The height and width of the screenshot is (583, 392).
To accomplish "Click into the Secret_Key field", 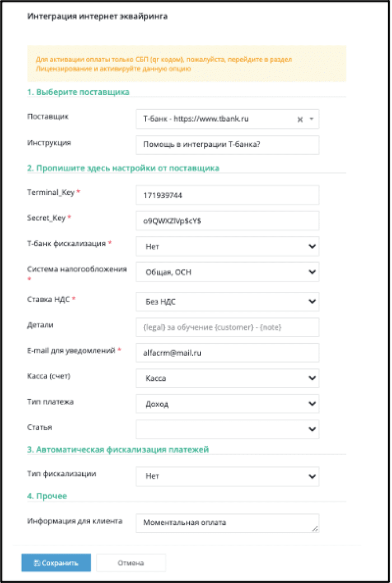I will tap(227, 221).
